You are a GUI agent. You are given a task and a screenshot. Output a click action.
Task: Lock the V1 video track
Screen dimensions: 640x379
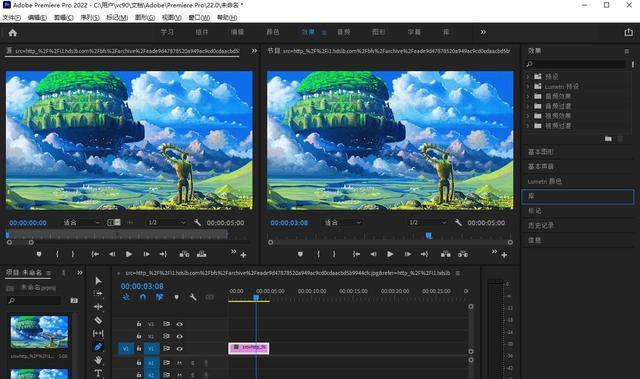pos(139,349)
